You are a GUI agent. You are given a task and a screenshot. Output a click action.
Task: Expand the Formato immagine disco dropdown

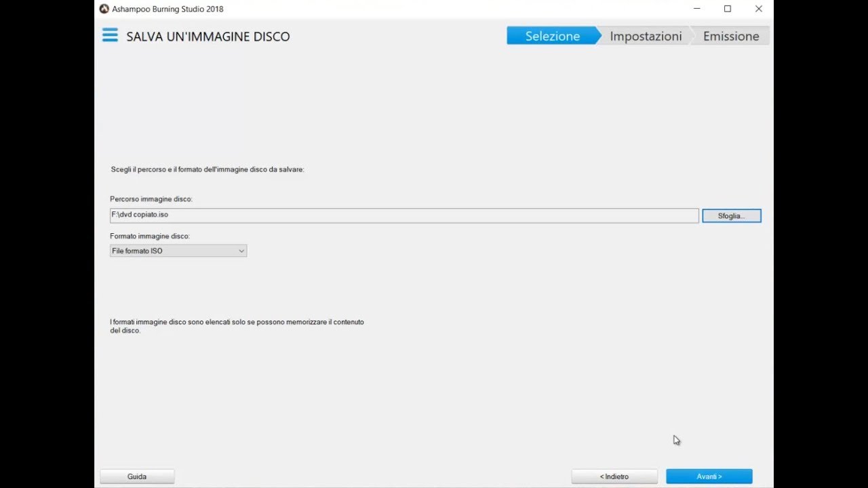[178, 251]
